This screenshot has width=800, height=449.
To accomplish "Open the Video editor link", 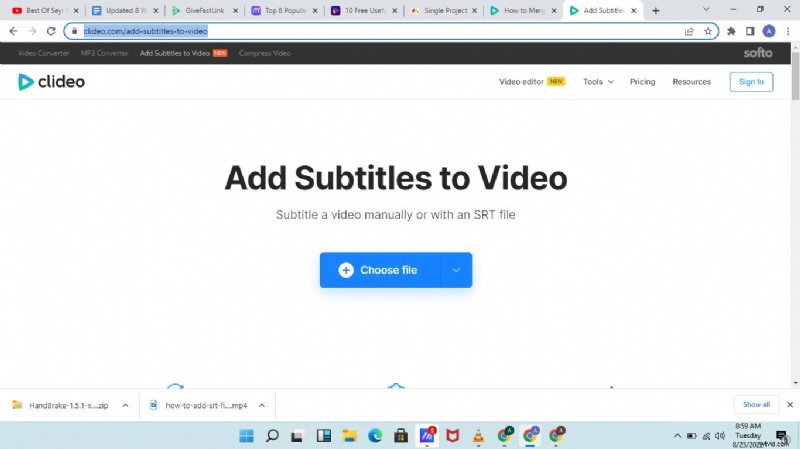I will 531,82.
